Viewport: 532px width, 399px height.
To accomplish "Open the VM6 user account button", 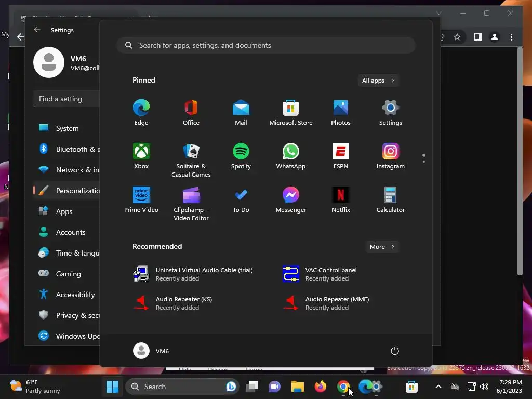I will [151, 351].
